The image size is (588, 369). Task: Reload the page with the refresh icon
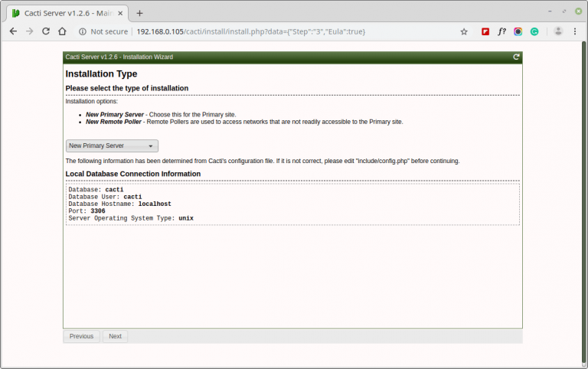46,31
